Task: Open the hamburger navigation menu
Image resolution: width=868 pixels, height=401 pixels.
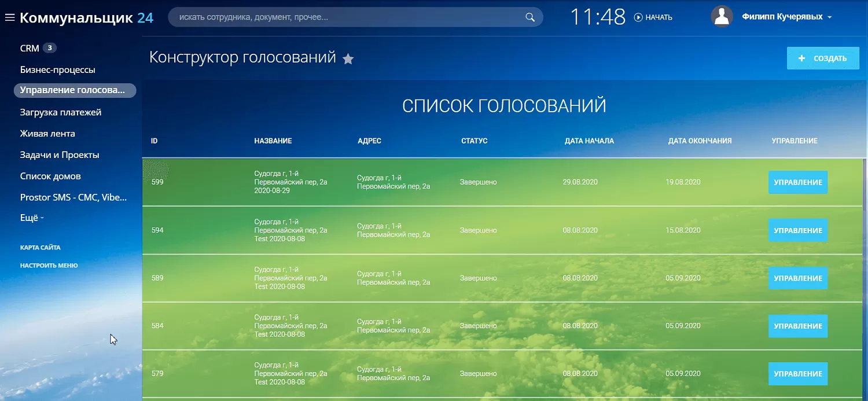Action: [x=9, y=17]
